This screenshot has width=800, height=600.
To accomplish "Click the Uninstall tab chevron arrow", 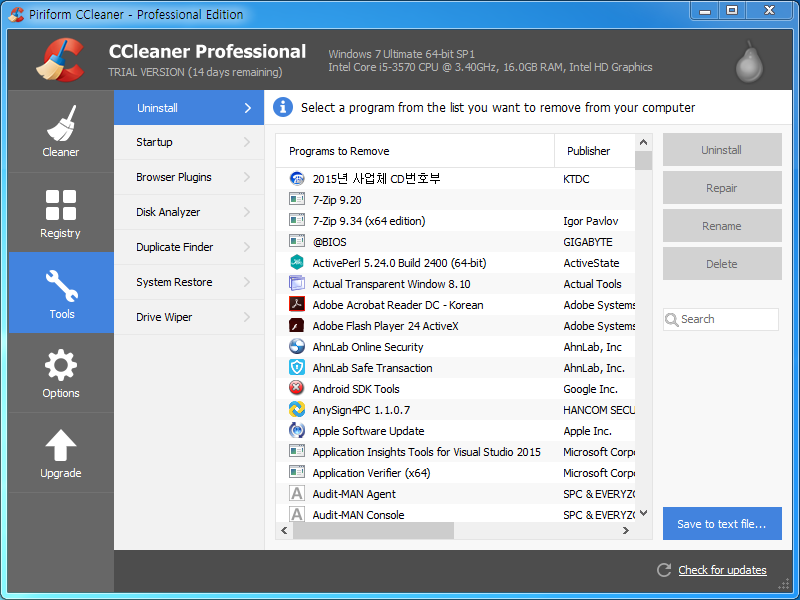I will (x=247, y=108).
